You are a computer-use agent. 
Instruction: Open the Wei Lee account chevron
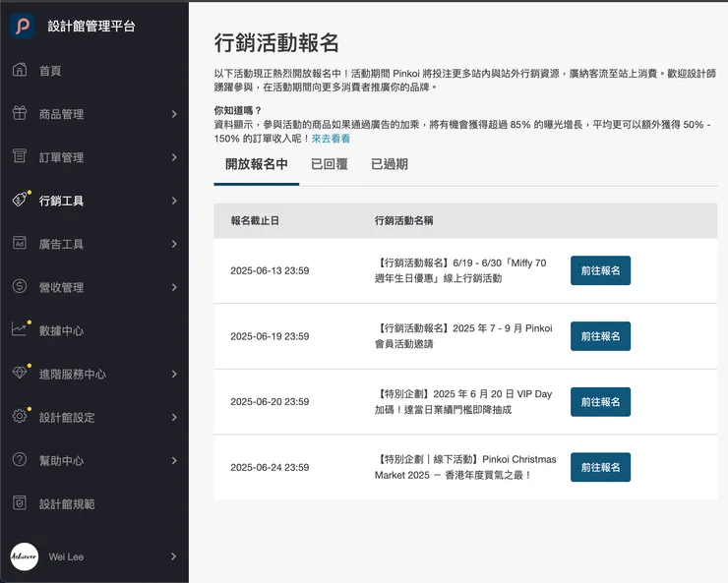pos(174,556)
